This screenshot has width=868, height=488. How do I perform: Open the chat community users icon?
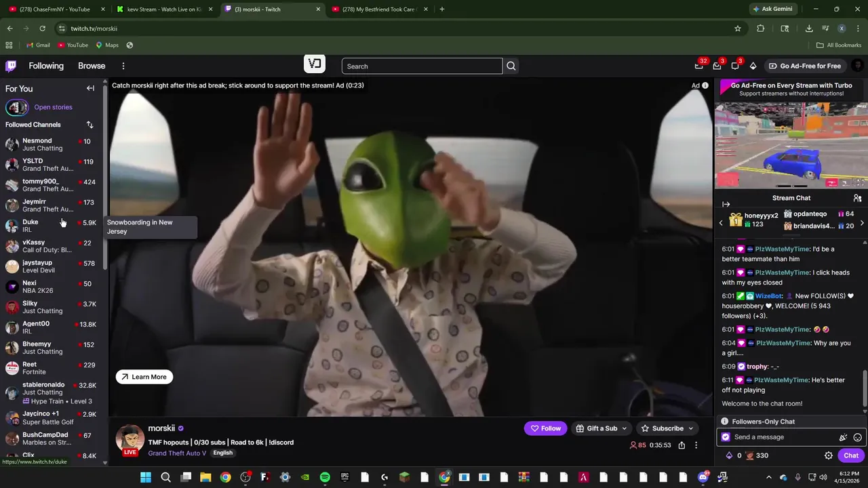[857, 198]
